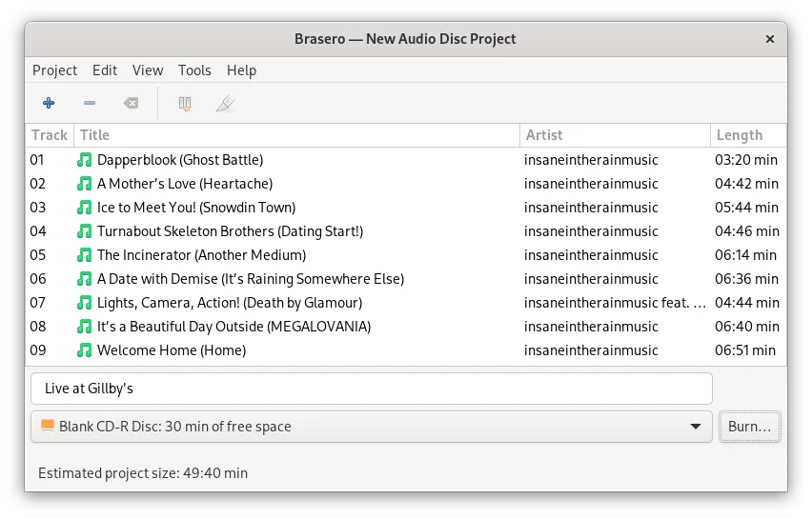Select Welcome Home (Home) track title
This screenshot has height=519, width=812.
point(172,350)
